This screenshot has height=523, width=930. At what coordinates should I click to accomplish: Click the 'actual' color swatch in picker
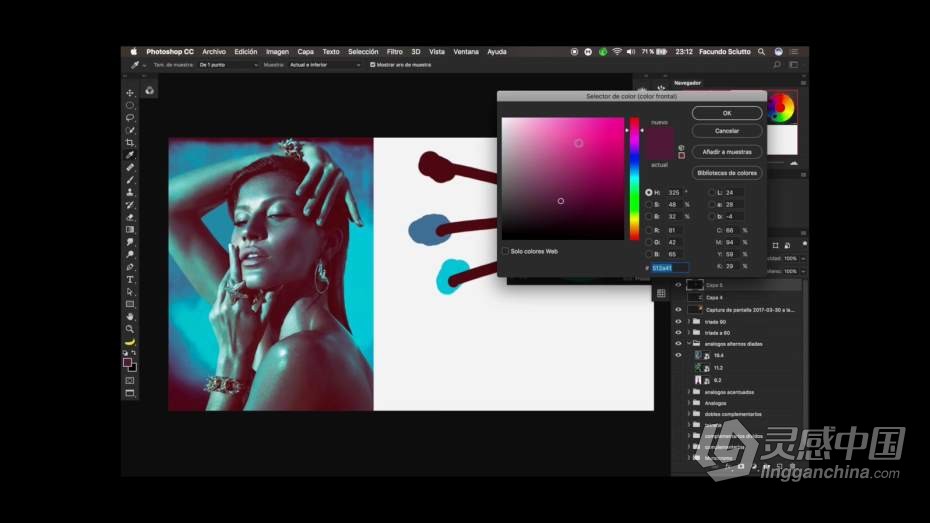point(660,151)
